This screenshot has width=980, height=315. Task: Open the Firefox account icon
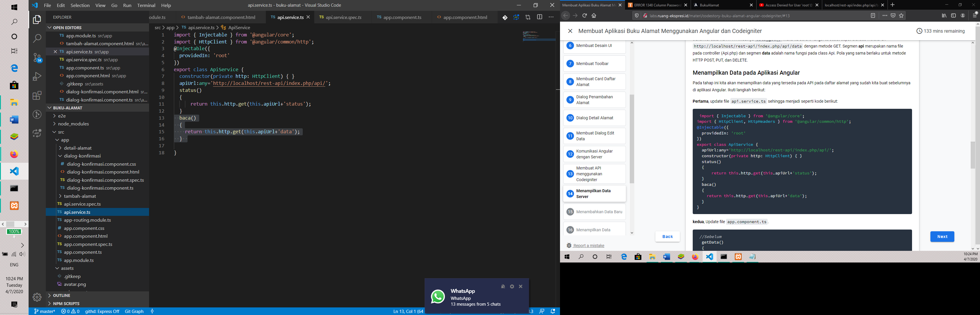point(963,15)
